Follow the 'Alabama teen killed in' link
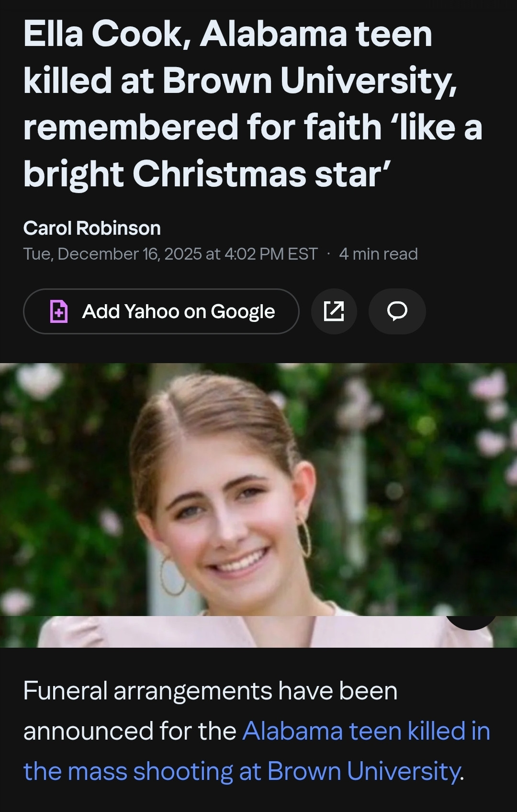This screenshot has height=812, width=517. point(366,731)
